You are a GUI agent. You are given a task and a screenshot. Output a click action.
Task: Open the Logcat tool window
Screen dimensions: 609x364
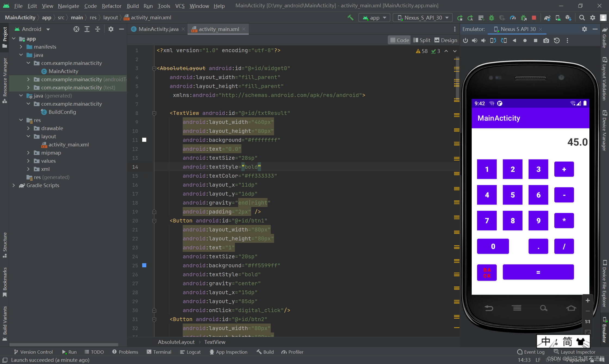coord(190,352)
